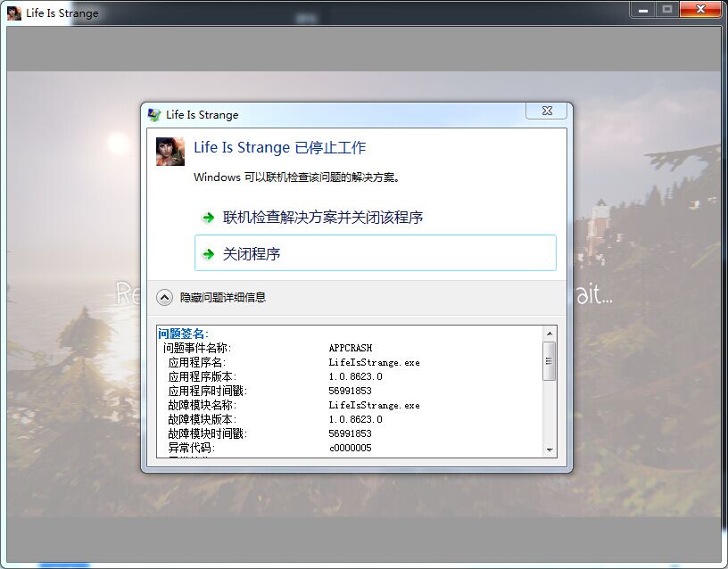Viewport: 728px width, 569px height.
Task: Click LifeIsStrange.exe beside 应用程序名
Action: pos(374,362)
